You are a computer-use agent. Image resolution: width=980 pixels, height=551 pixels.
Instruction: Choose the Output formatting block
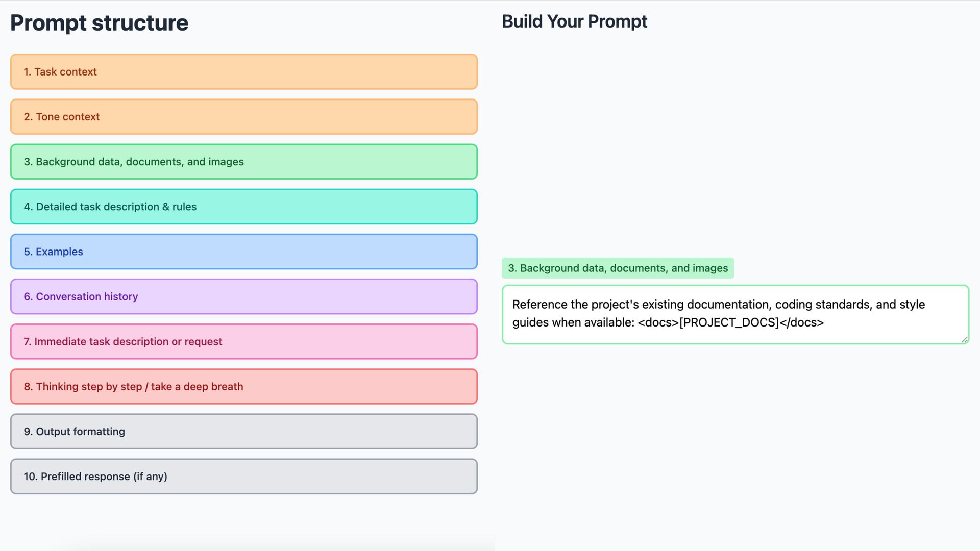[x=244, y=431]
